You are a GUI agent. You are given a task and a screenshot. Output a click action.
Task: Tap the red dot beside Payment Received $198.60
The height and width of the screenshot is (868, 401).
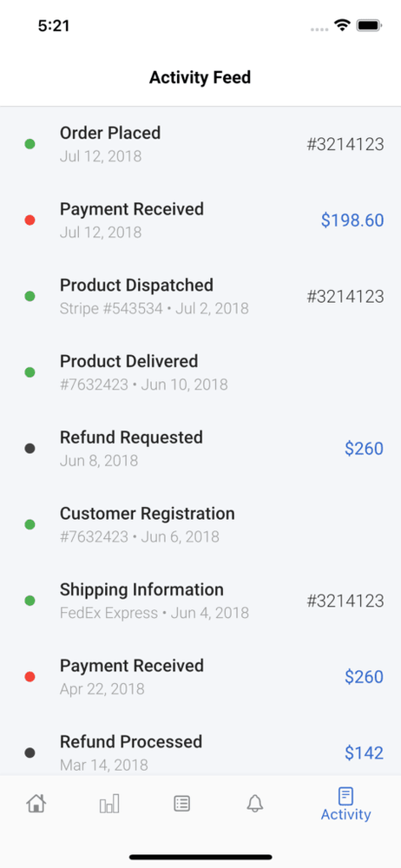[30, 220]
